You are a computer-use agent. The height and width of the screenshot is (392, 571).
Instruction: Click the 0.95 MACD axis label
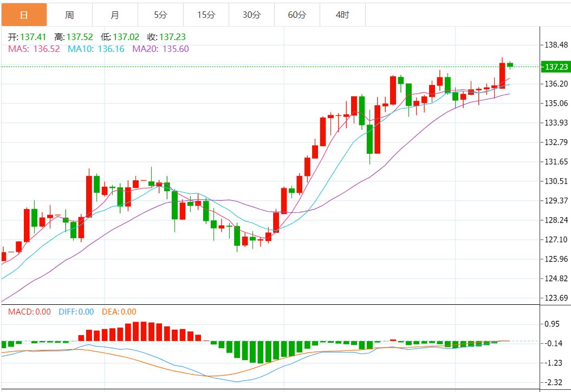pos(551,324)
